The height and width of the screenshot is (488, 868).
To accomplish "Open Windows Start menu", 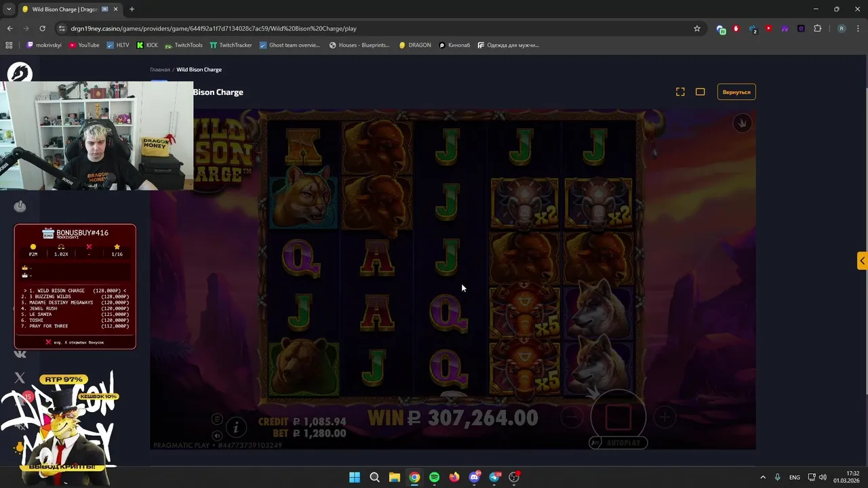I will (x=355, y=477).
